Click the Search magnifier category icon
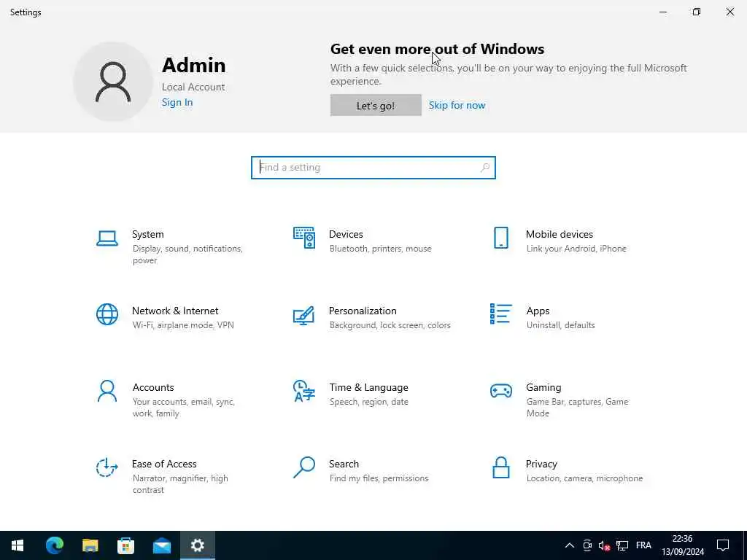The image size is (747, 560). (x=304, y=467)
